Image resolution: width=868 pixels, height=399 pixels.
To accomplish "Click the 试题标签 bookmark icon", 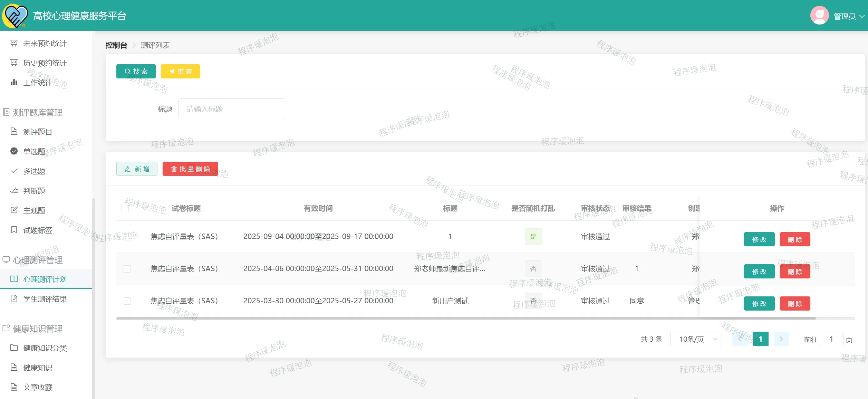I will click(x=14, y=230).
